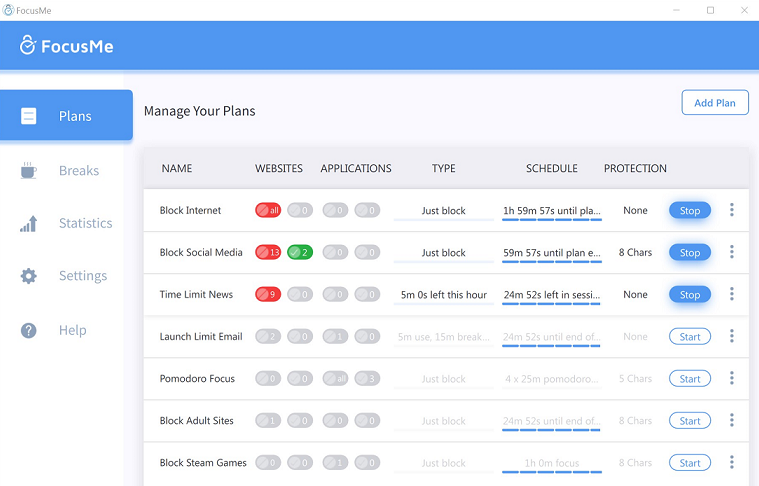Click gray 1 websites badge, Block Adult Sites
Screen dimensions: 759x486
click(x=268, y=421)
